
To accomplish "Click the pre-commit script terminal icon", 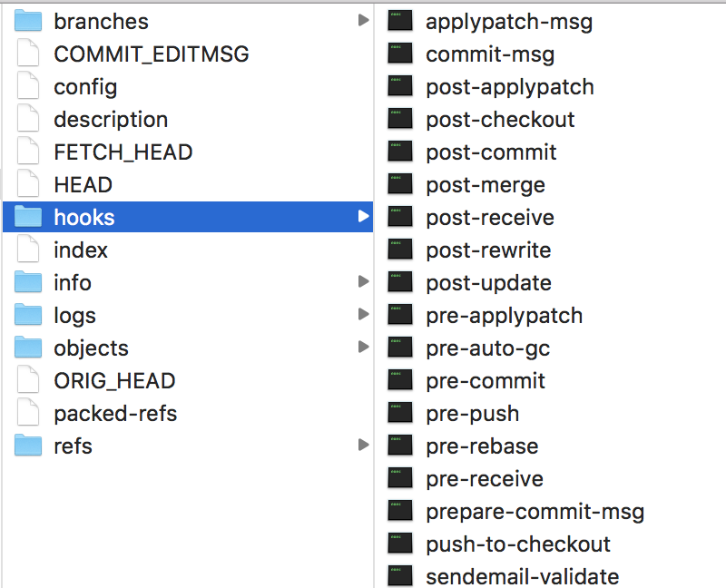I will pos(400,380).
